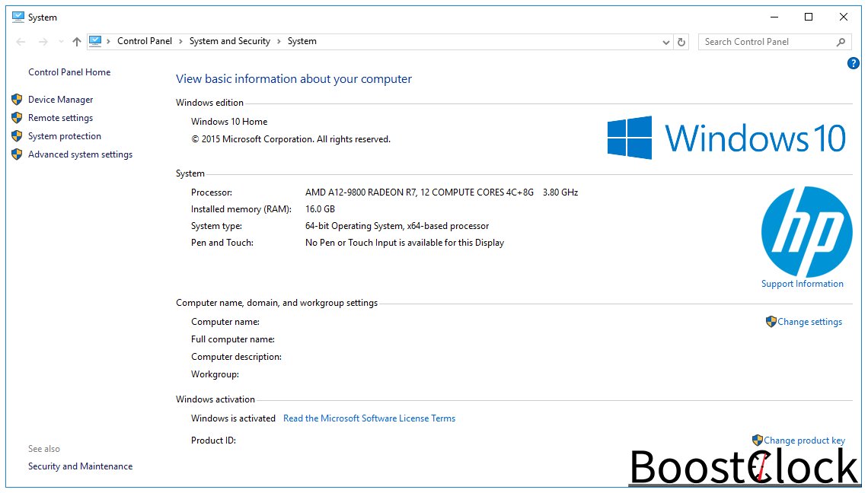Click the Up one level arrow
This screenshot has height=493, width=868.
click(x=76, y=42)
